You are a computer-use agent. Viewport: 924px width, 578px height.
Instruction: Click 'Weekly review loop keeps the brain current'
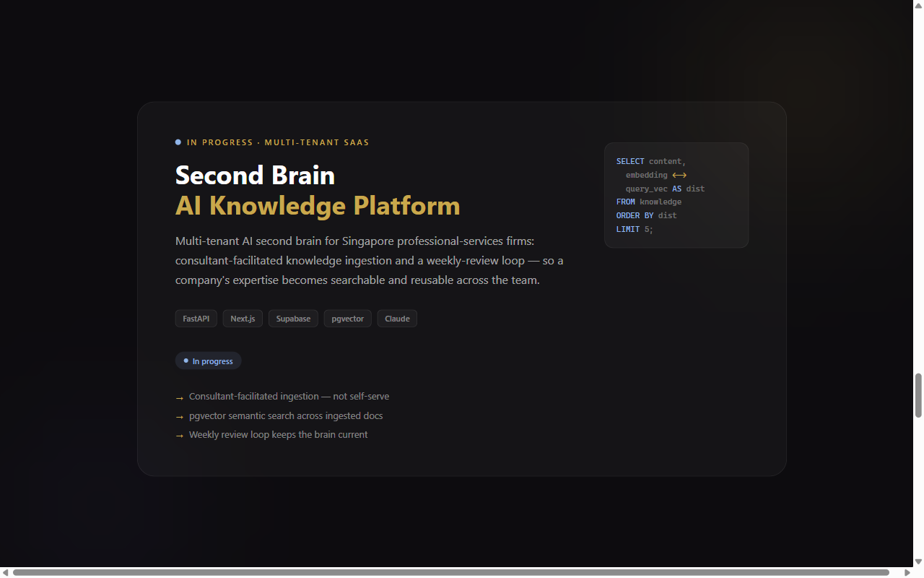pos(279,435)
